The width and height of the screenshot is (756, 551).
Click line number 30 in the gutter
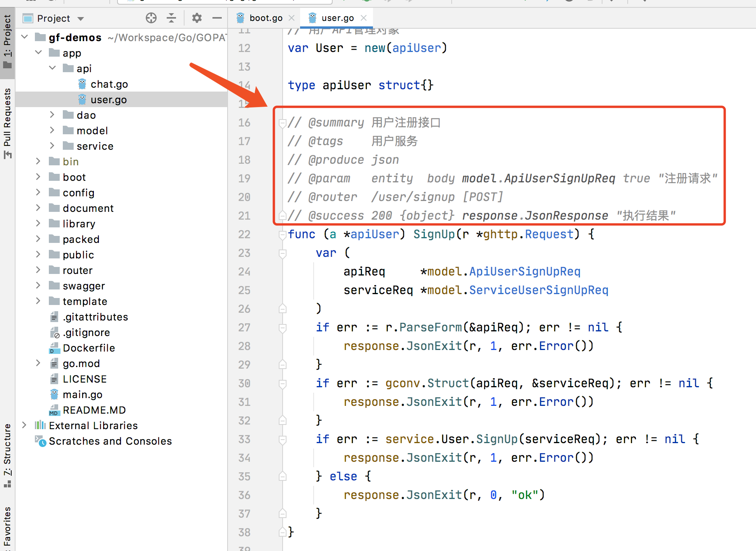tap(244, 383)
